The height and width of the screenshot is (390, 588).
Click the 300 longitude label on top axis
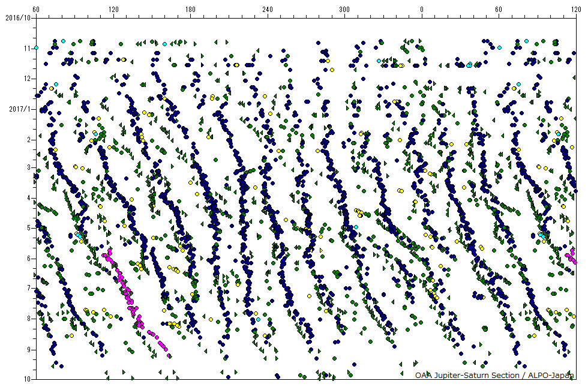[344, 10]
